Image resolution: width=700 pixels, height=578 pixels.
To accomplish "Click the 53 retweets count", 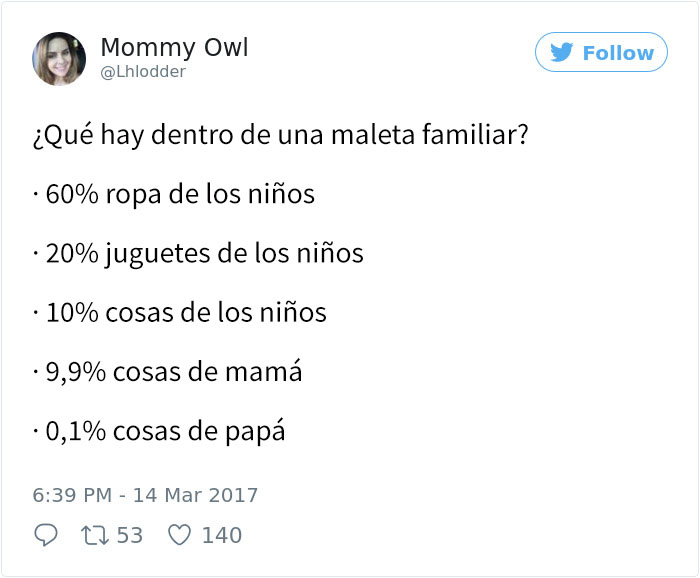I will pos(129,535).
